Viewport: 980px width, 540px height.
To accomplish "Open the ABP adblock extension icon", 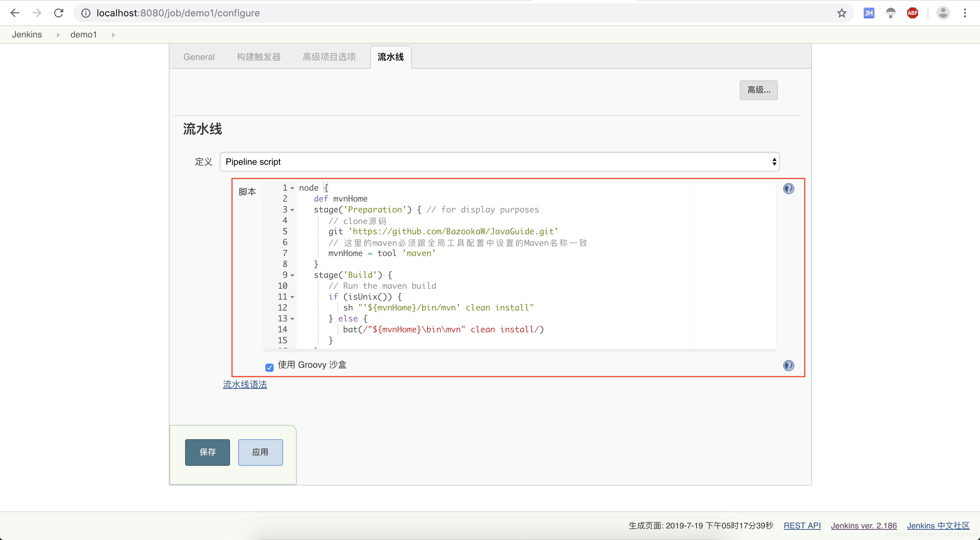I will pos(912,13).
